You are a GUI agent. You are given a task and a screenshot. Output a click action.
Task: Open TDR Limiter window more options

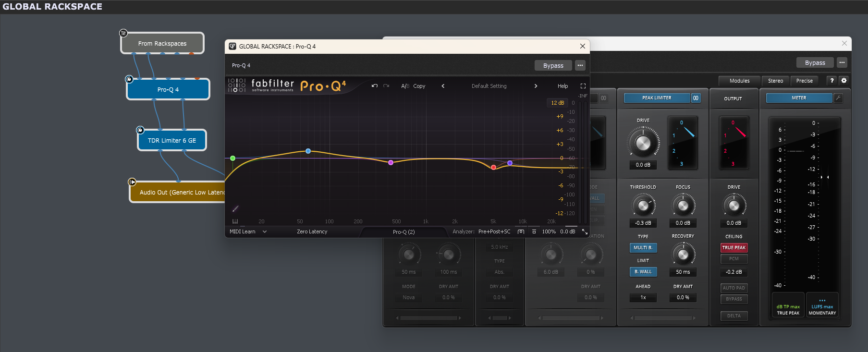pyautogui.click(x=842, y=62)
